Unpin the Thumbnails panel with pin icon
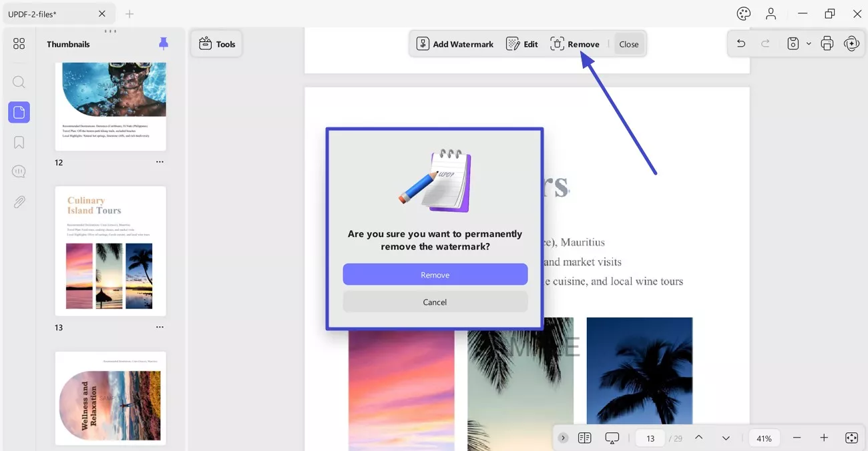Image resolution: width=868 pixels, height=451 pixels. 164,44
